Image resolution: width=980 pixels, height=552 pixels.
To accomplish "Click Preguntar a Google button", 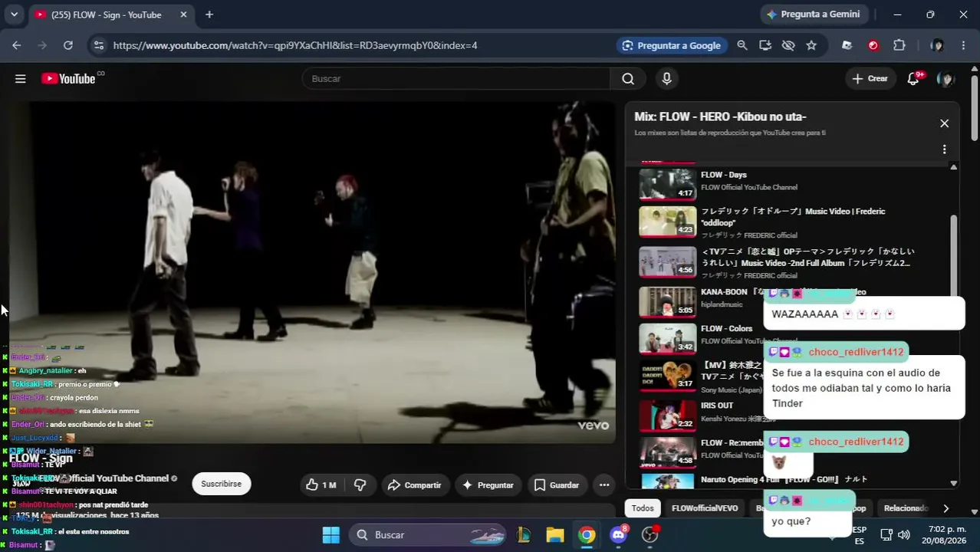I will (673, 45).
